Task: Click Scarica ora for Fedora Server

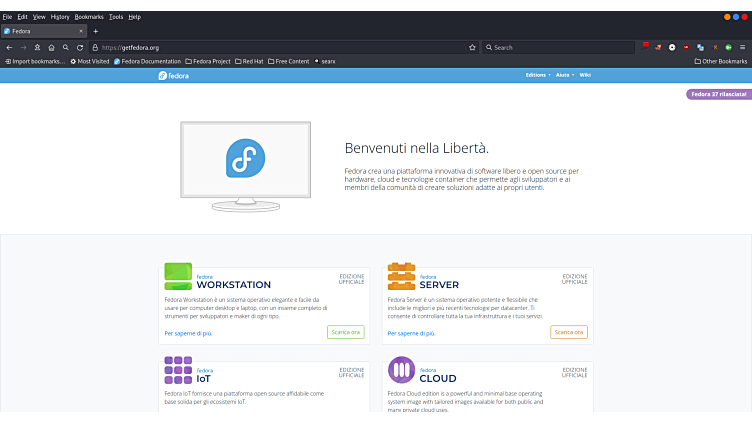Action: pos(568,332)
